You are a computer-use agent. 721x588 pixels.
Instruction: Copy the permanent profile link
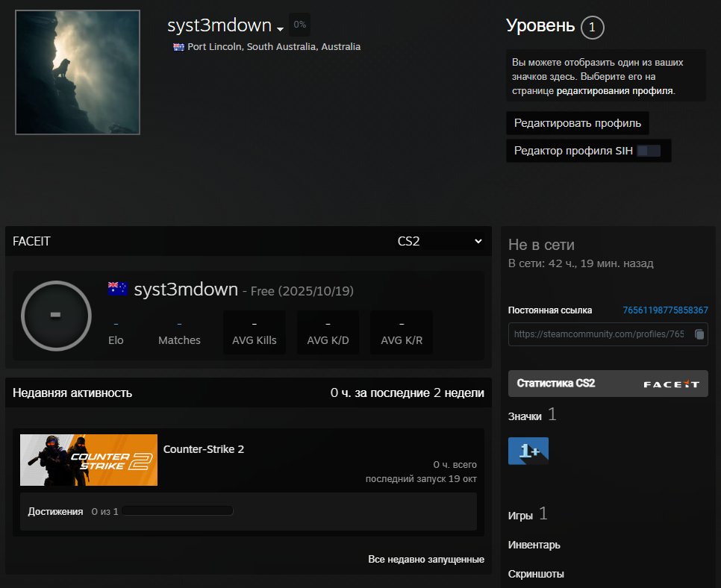point(699,334)
